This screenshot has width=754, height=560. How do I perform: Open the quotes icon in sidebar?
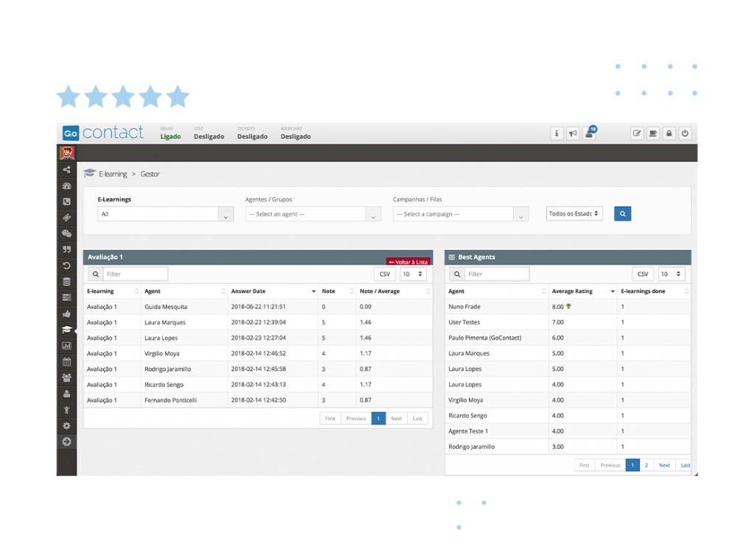click(67, 249)
